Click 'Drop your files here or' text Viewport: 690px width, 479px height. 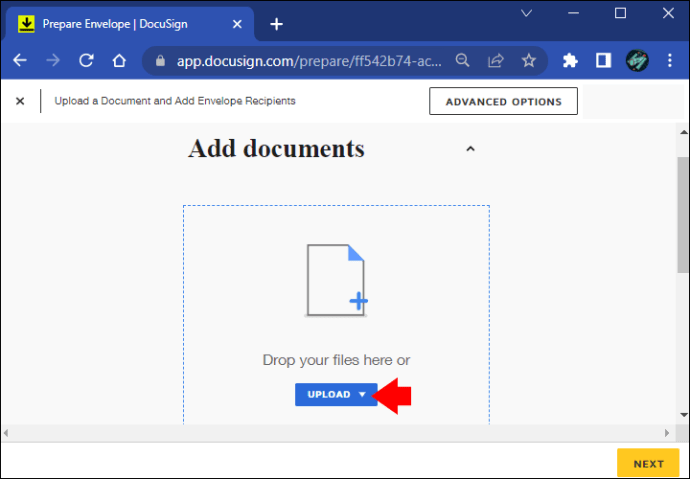pyautogui.click(x=336, y=360)
